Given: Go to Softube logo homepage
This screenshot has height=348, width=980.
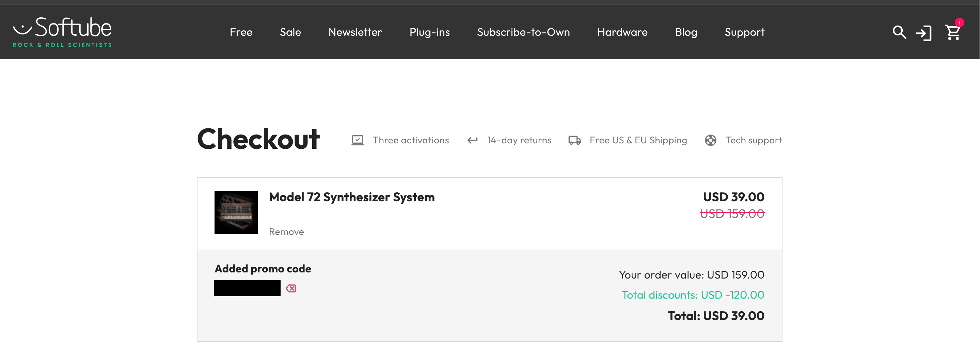Looking at the screenshot, I should 62,32.
